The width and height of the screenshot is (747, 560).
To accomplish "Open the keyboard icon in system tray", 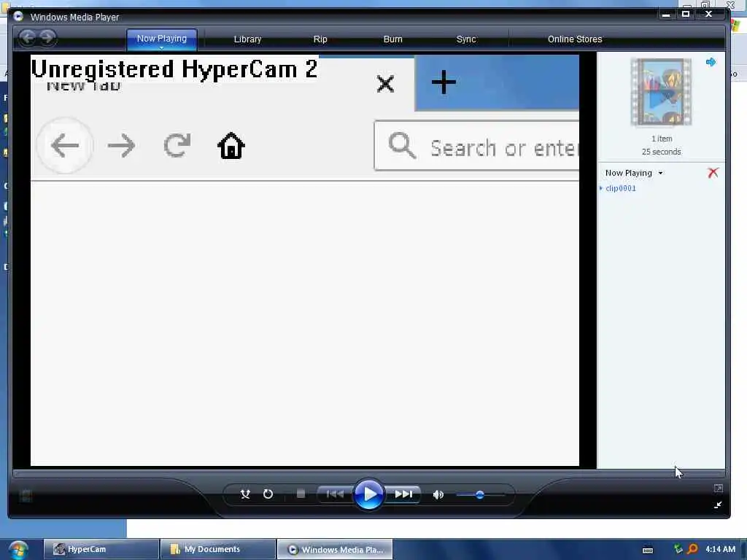I will point(648,550).
